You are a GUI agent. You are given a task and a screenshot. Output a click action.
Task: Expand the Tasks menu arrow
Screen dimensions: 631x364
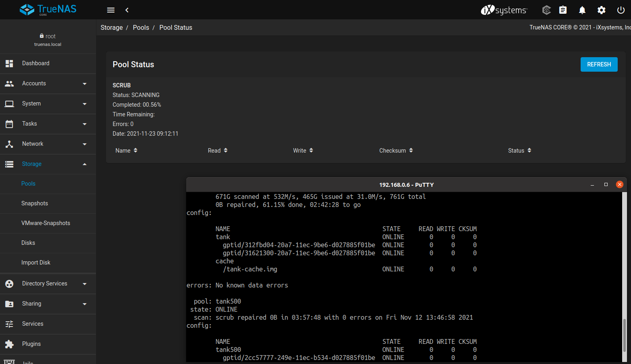[x=85, y=124]
